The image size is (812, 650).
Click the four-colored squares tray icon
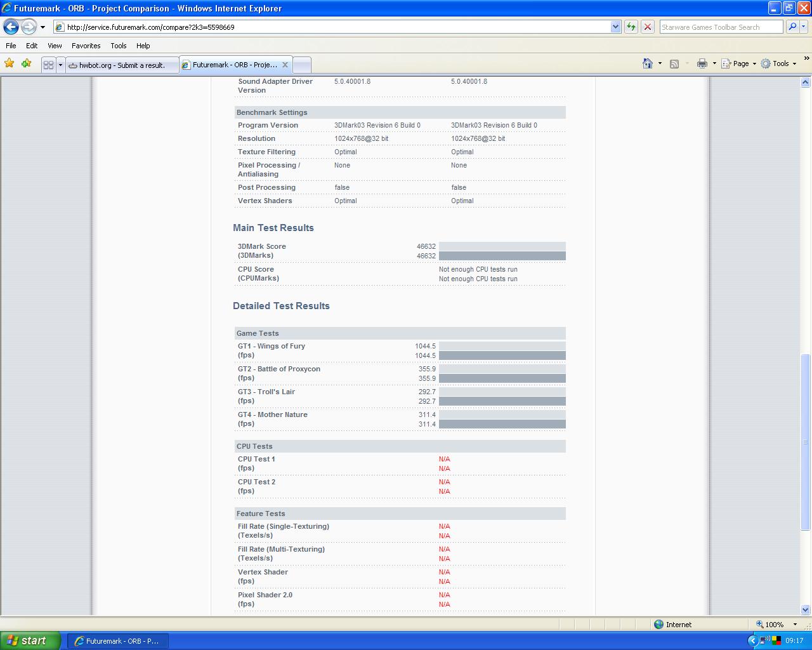pos(776,640)
